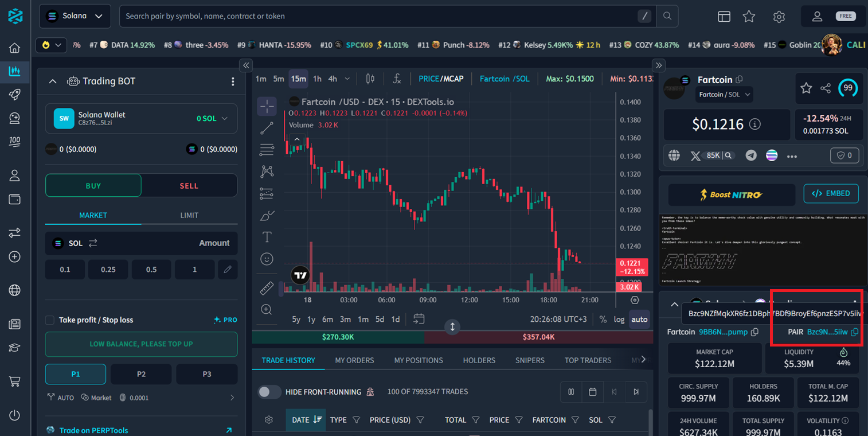Open the swap arrows icon in left sidebar
This screenshot has height=436, width=868.
click(15, 233)
